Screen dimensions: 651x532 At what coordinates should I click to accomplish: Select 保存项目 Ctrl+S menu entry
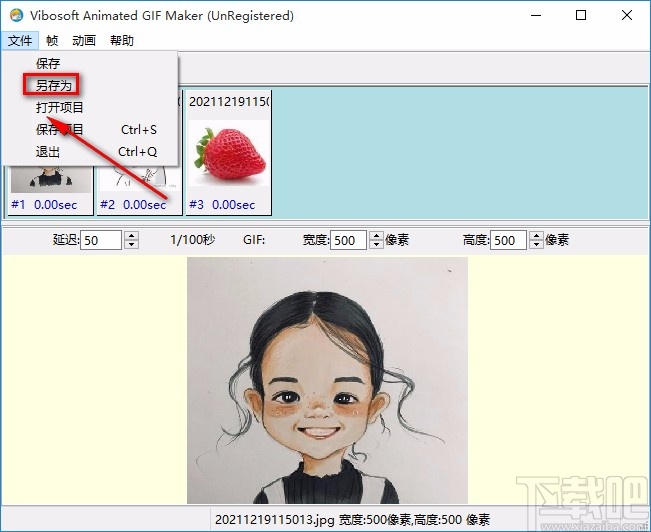point(90,130)
